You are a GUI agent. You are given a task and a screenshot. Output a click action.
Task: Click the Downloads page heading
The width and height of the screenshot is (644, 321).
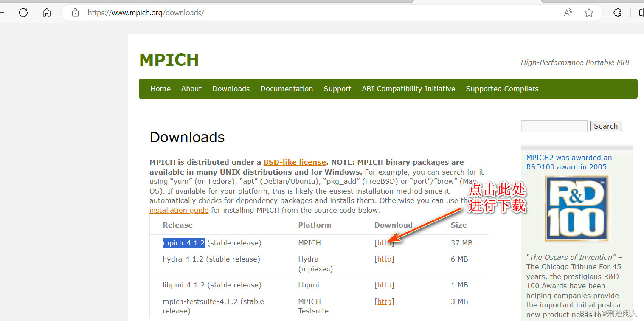[187, 137]
